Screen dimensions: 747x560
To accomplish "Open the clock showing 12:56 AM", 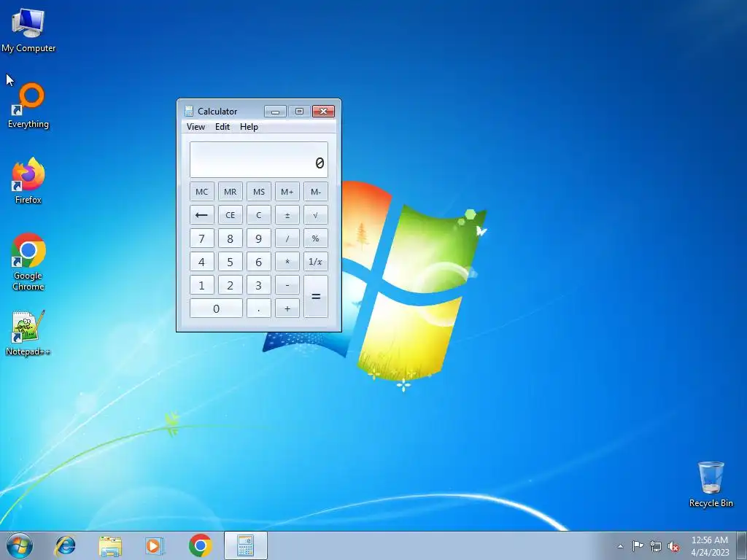I will (x=710, y=546).
